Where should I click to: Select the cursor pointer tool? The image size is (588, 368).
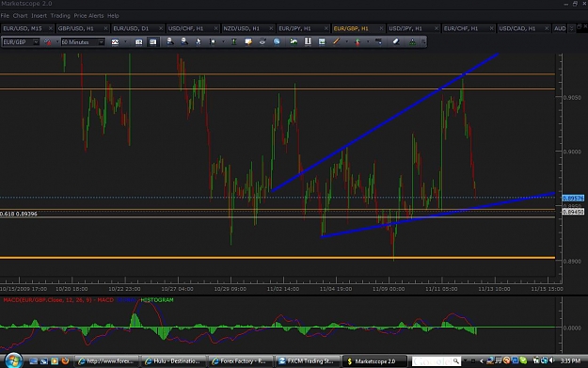198,42
